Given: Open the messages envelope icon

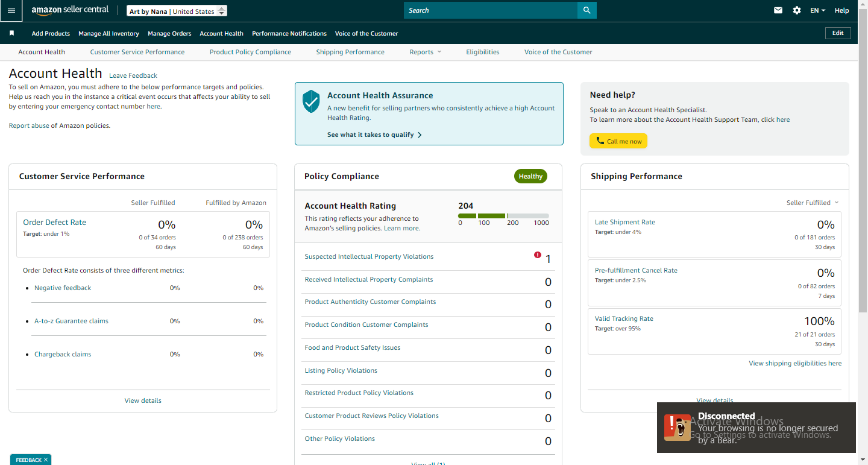Looking at the screenshot, I should pos(778,10).
